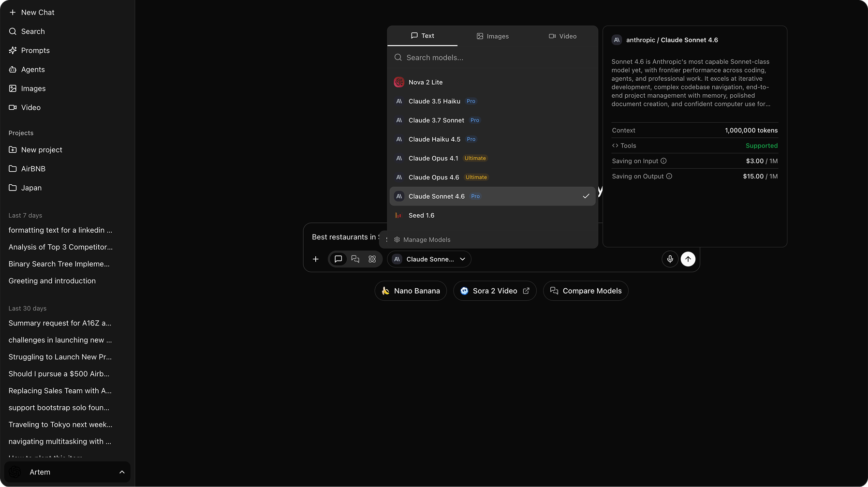This screenshot has height=487, width=868.
Task: Choose Claude Opus 4.6 from model list
Action: tap(434, 177)
